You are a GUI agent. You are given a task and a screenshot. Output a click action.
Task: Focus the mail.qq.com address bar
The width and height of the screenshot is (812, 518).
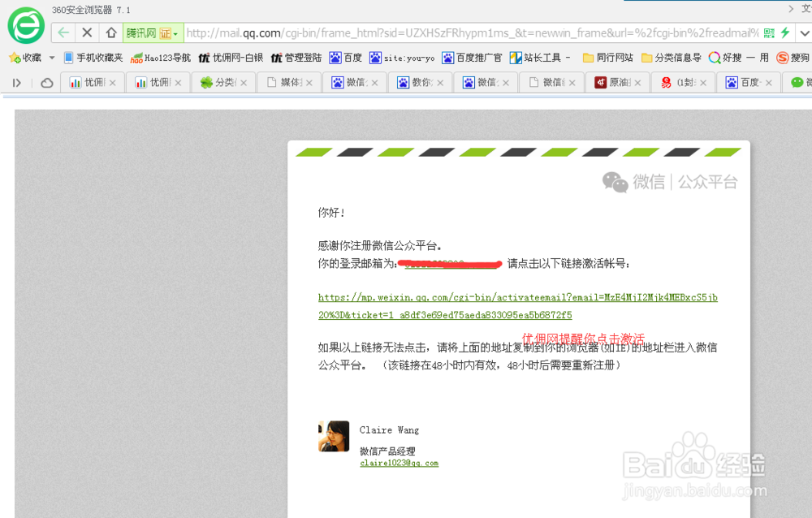(473, 33)
